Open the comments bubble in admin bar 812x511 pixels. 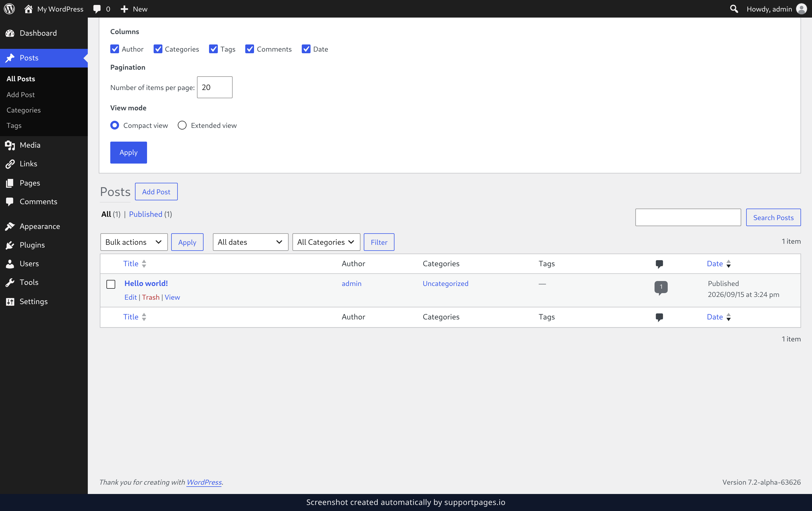(101, 9)
